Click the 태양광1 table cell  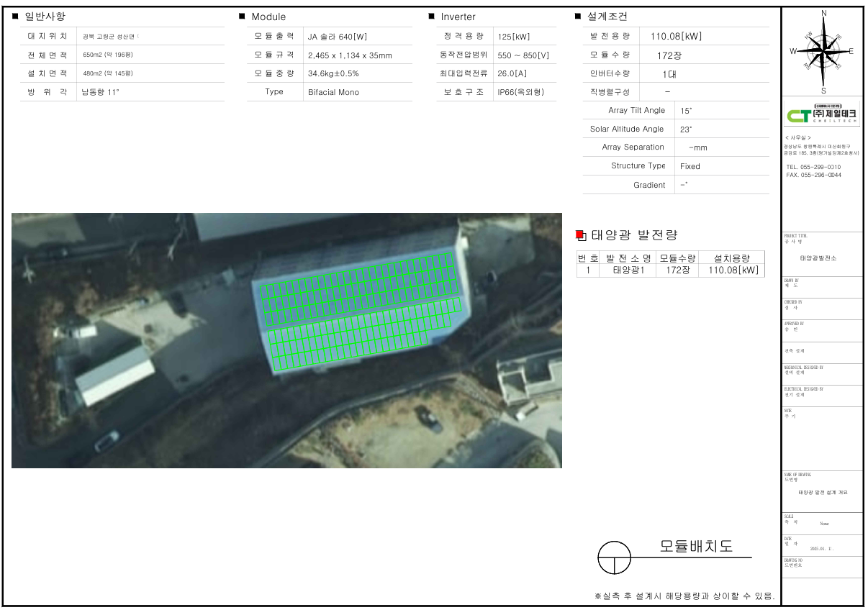628,270
